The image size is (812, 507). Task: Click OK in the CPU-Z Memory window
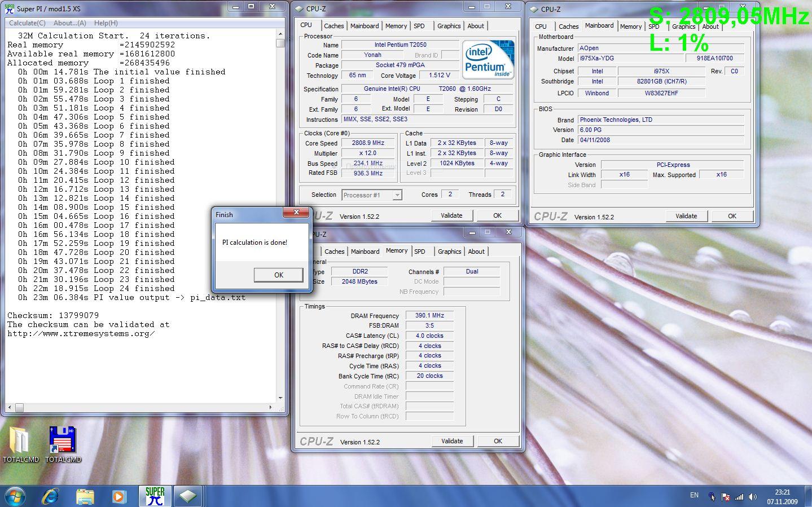pos(498,441)
